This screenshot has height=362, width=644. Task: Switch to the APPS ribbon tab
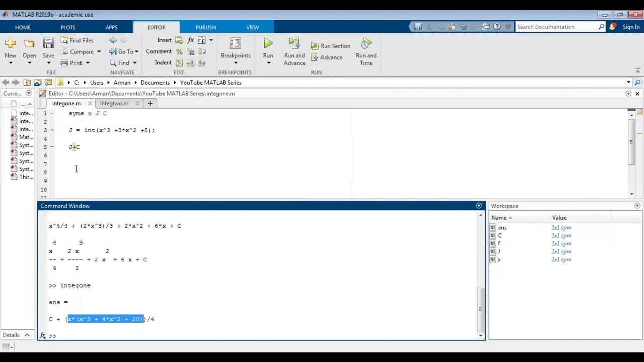(x=111, y=27)
